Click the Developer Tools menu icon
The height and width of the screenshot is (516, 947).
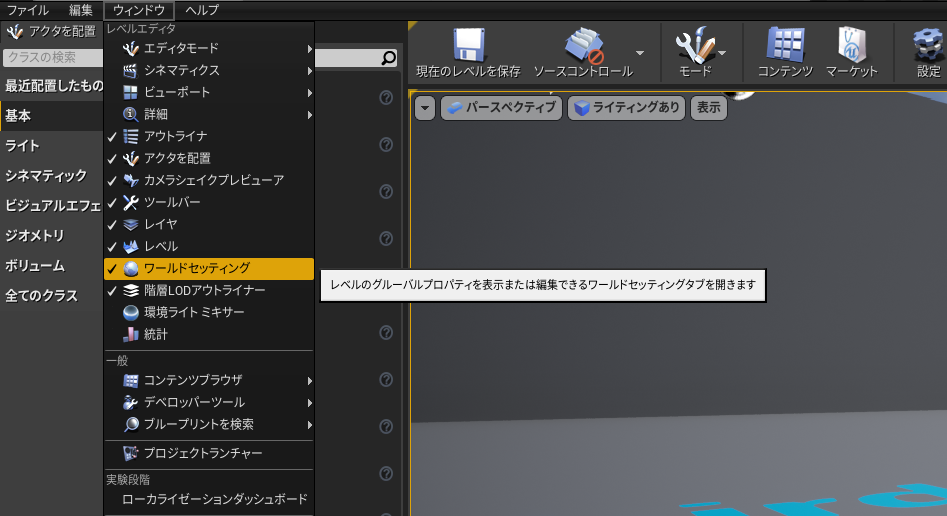click(130, 402)
